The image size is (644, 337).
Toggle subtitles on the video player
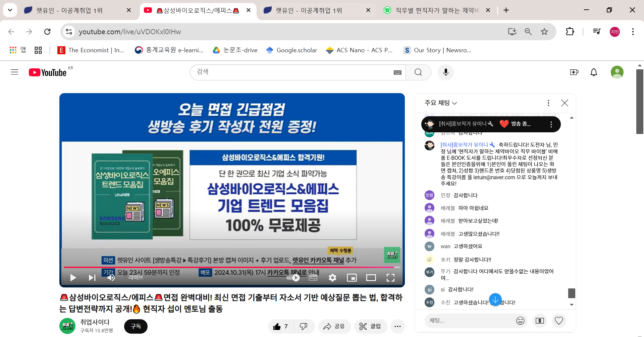(x=313, y=278)
